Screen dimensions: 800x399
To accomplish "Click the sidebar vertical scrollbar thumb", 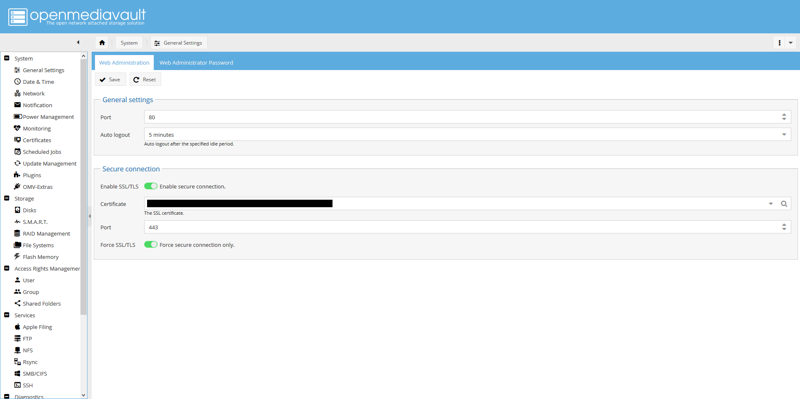I will pyautogui.click(x=84, y=187).
